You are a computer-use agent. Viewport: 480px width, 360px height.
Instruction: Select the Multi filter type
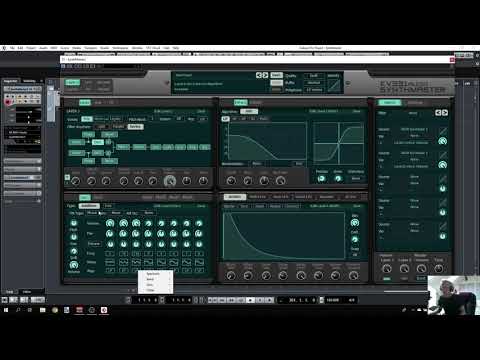click(263, 119)
